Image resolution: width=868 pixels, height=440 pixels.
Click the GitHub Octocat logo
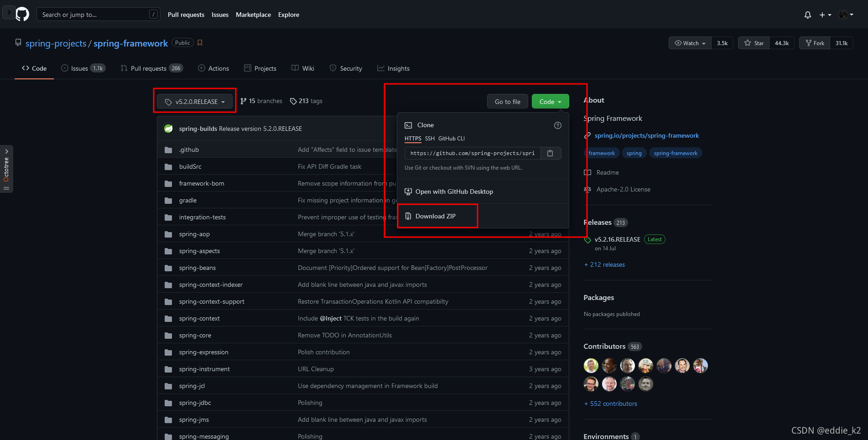[x=22, y=14]
